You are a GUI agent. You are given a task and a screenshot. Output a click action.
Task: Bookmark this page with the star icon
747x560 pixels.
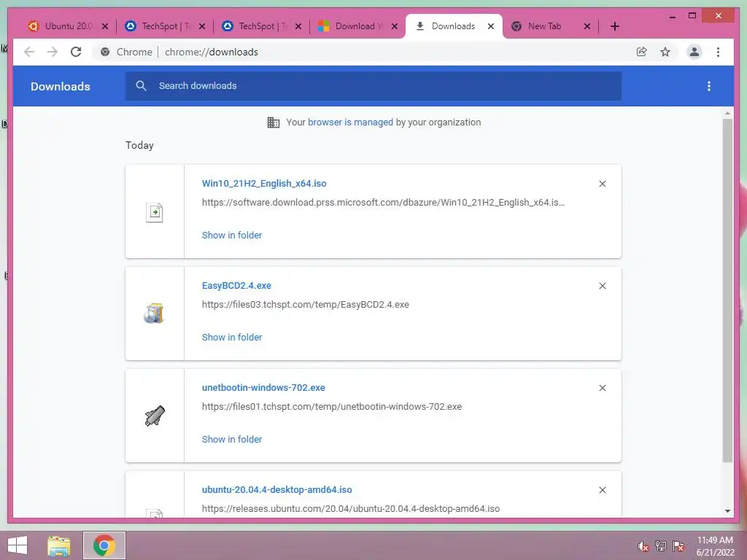tap(665, 52)
